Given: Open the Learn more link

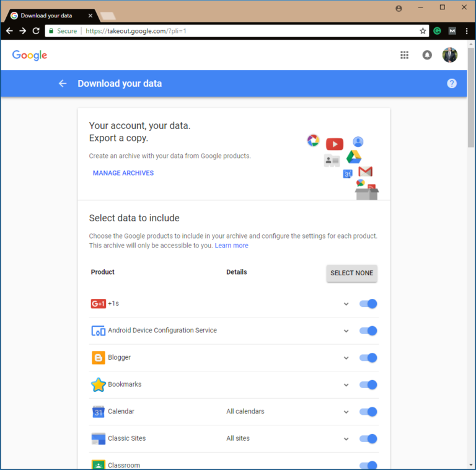Looking at the screenshot, I should click(231, 246).
